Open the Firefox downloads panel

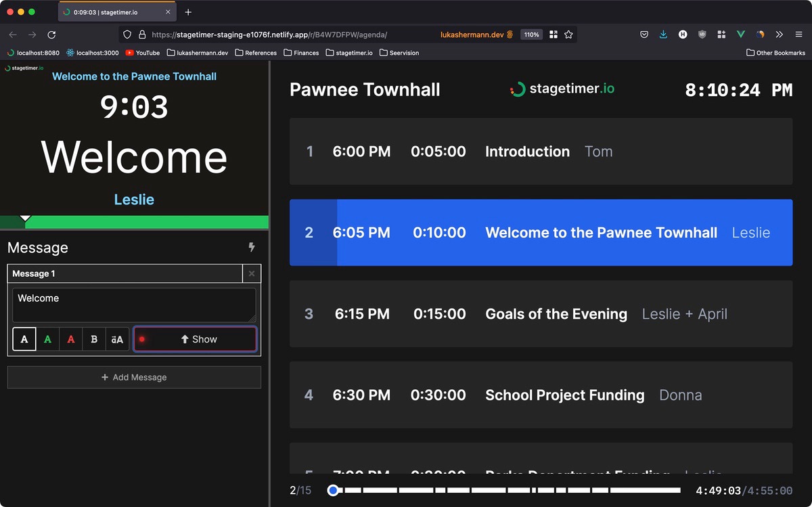click(663, 35)
